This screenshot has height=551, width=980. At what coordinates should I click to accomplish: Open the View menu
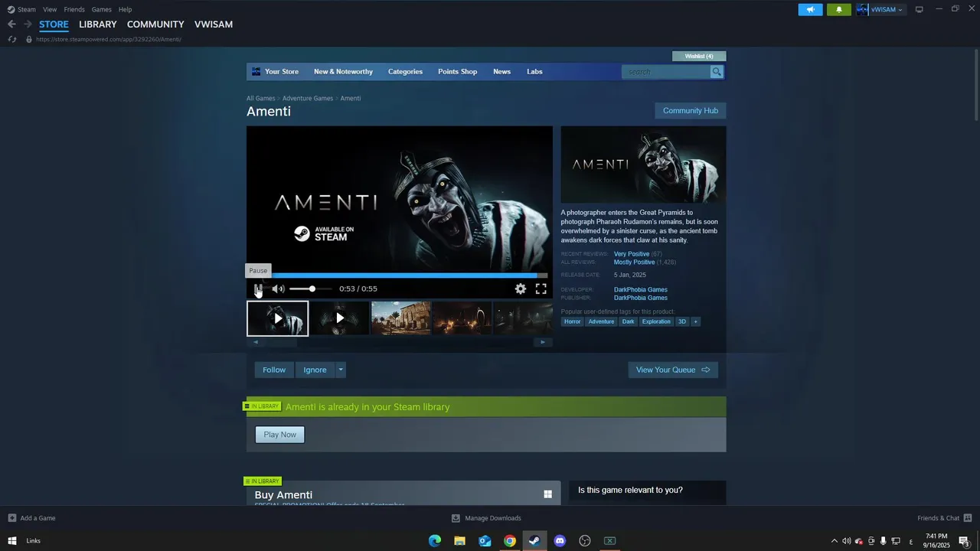50,9
